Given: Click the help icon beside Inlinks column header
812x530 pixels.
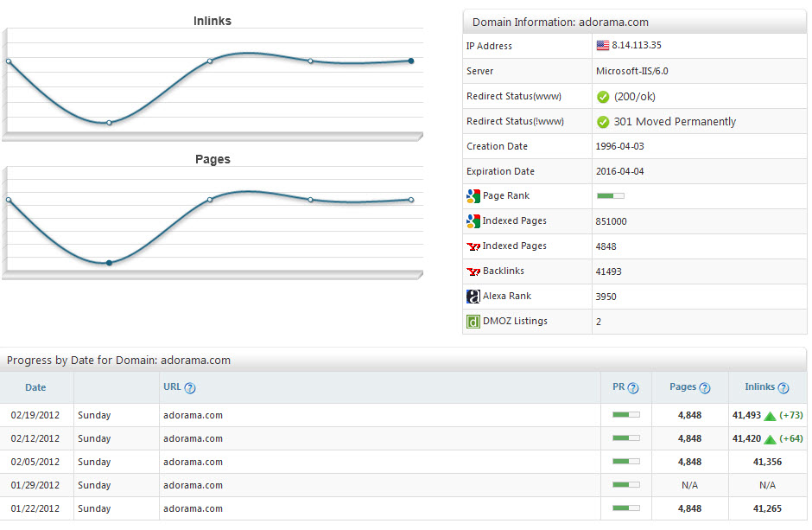Looking at the screenshot, I should [x=783, y=388].
